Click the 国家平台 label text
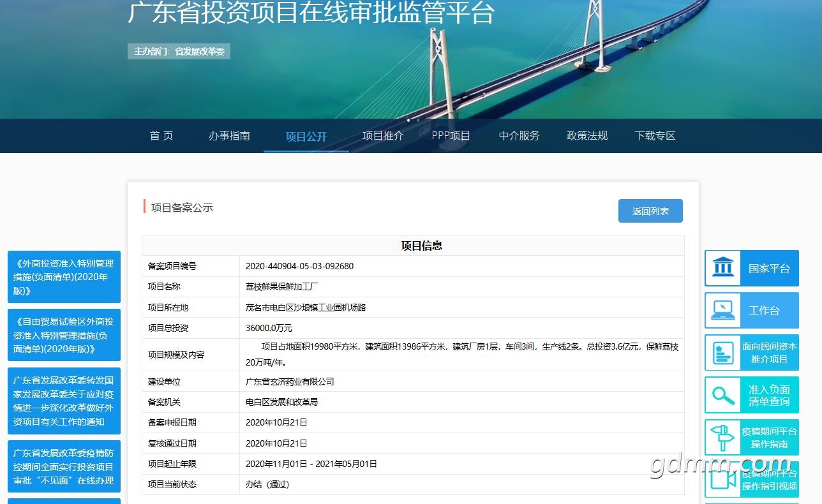Screen dimensions: 822x504 (x=769, y=269)
